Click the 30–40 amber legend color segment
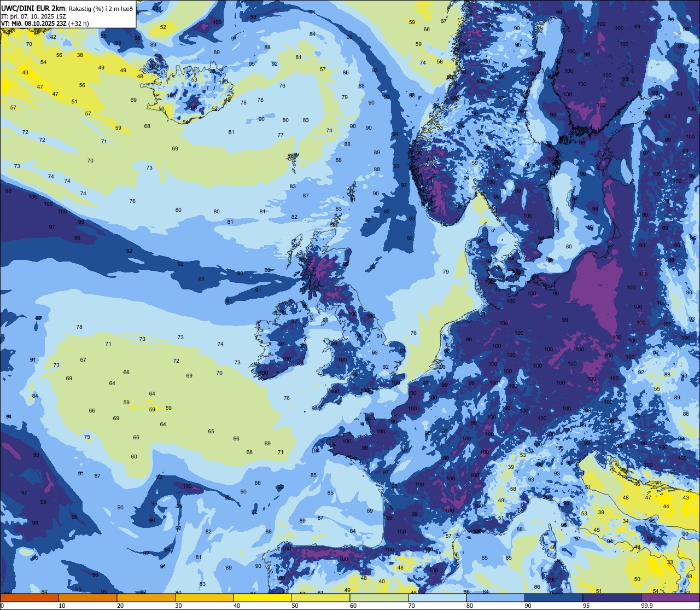The width and height of the screenshot is (700, 610). (204, 598)
